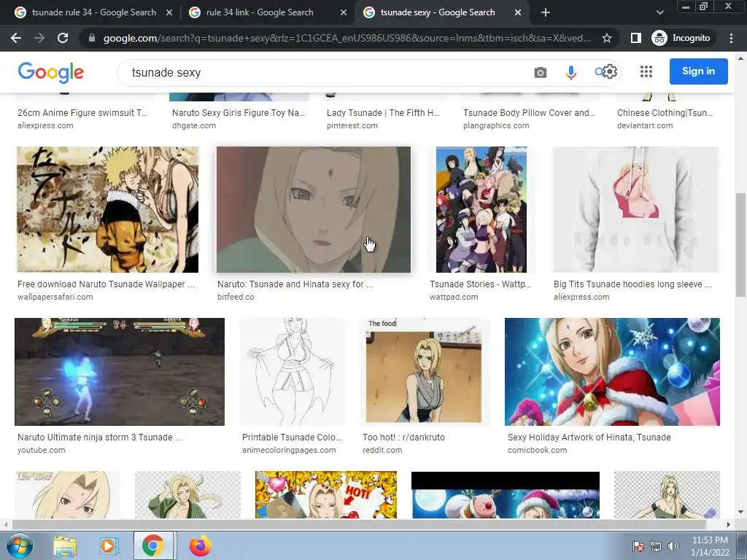
Task: Close the 'rule 34 link' tab
Action: [344, 12]
